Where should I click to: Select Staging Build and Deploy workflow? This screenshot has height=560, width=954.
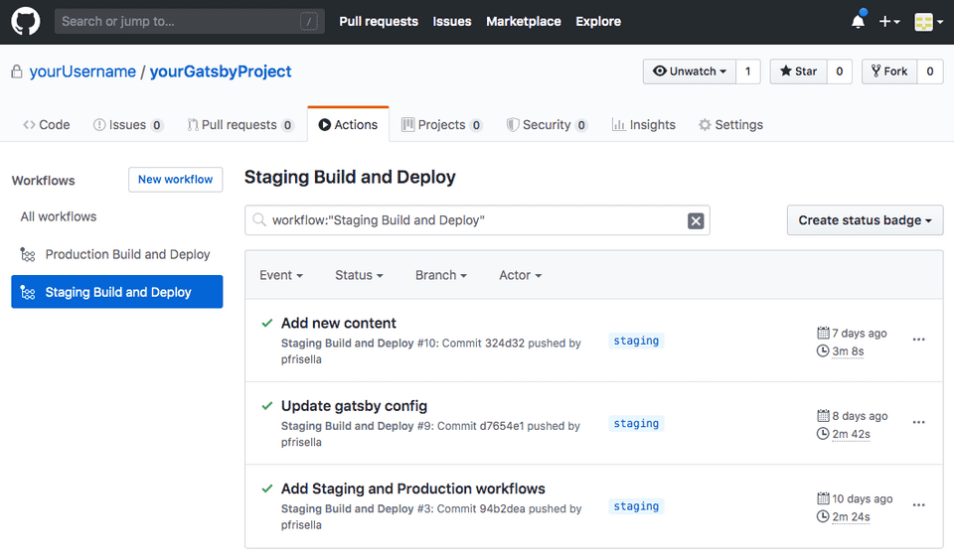click(x=117, y=292)
